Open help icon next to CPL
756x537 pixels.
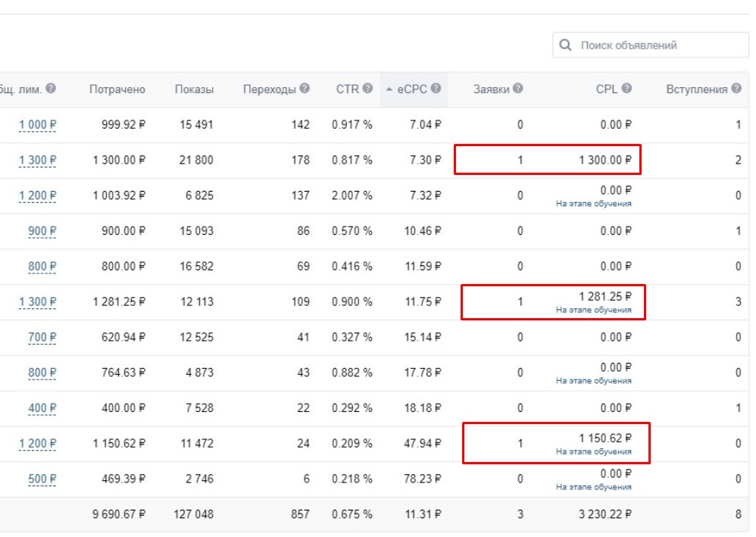[x=626, y=88]
